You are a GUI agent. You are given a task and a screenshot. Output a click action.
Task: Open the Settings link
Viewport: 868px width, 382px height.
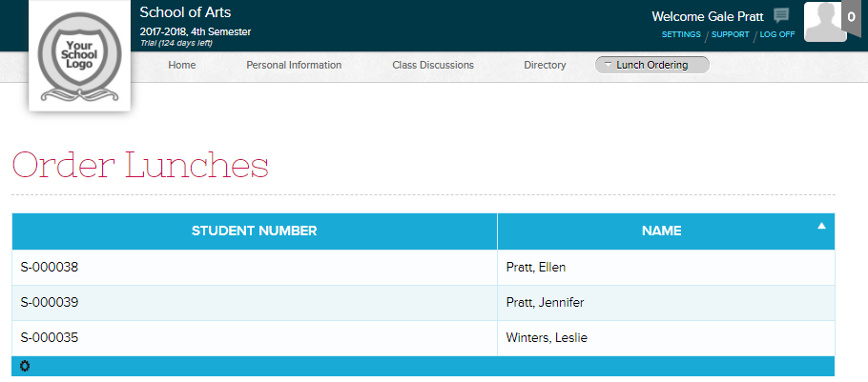[x=681, y=34]
